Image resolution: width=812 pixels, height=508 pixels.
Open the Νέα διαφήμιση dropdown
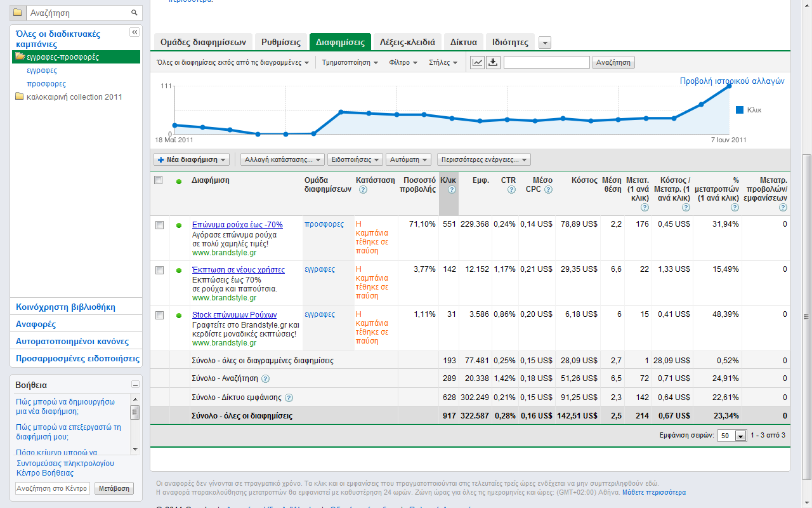tap(192, 160)
